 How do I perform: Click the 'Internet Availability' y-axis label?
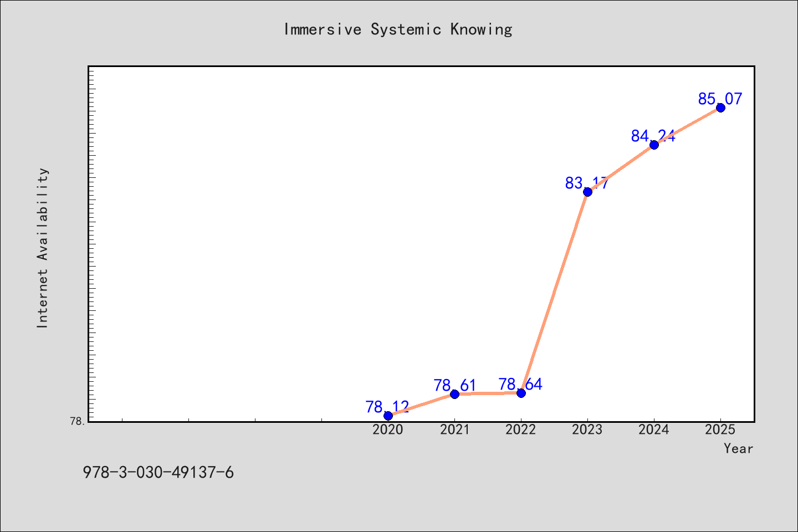click(43, 248)
